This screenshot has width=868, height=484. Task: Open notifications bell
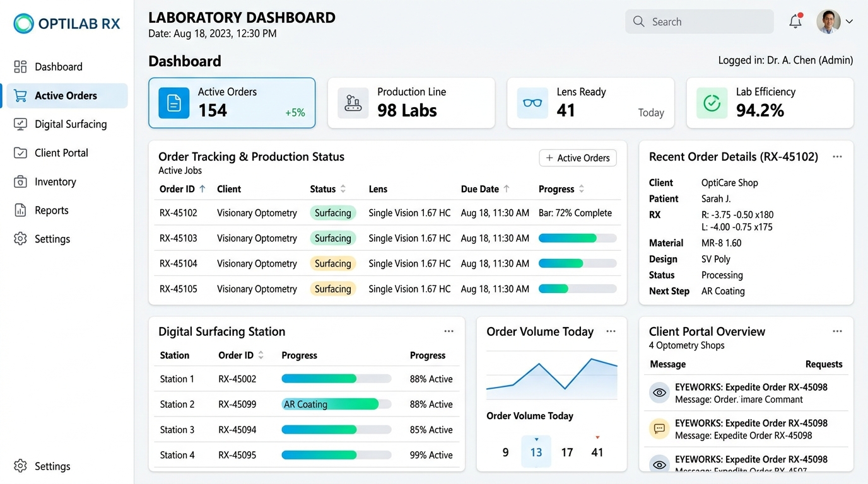[x=795, y=21]
